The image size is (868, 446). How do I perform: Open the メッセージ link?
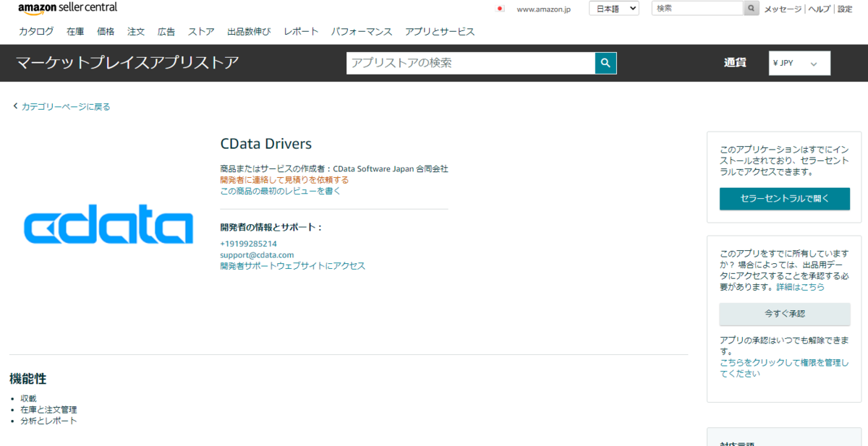pyautogui.click(x=783, y=9)
